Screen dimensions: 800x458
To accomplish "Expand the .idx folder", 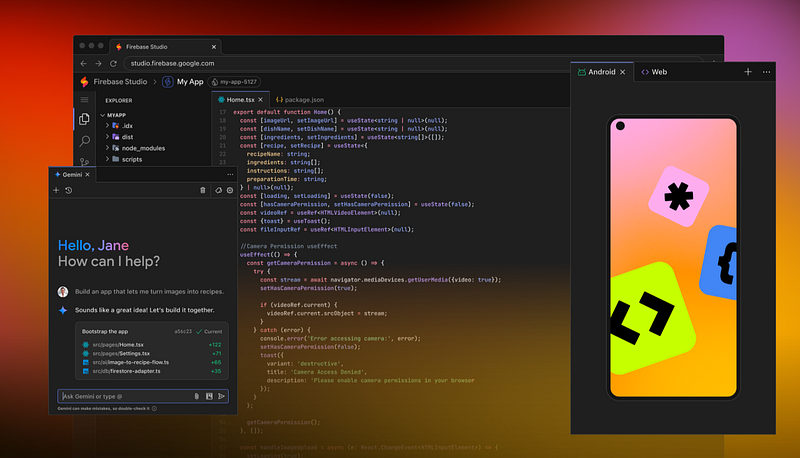I will click(x=107, y=125).
